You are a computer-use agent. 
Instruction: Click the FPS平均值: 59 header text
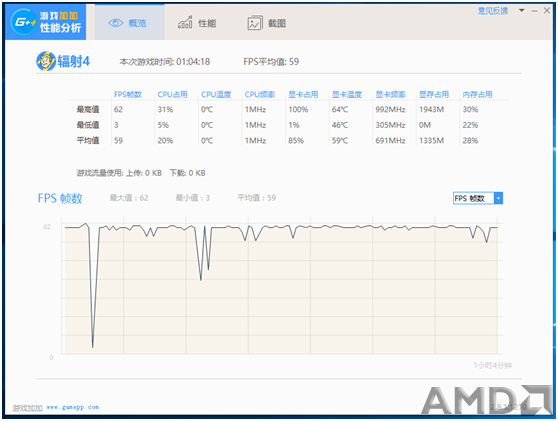271,62
